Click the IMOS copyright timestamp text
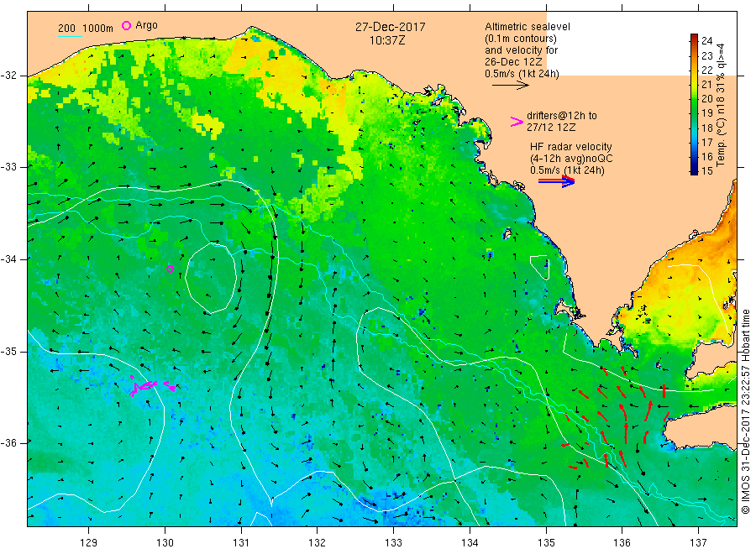This screenshot has height=554, width=756. coord(746,412)
